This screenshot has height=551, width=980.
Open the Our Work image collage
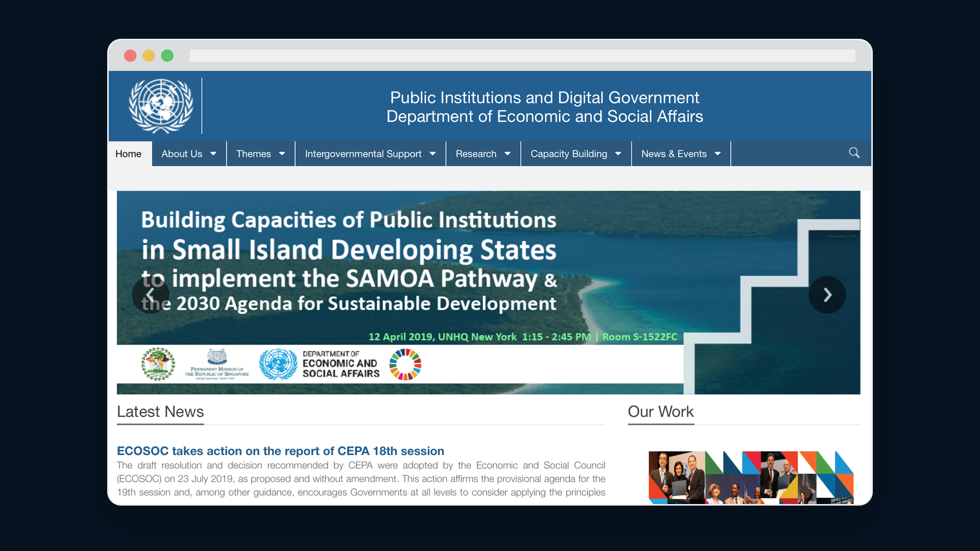click(x=750, y=477)
